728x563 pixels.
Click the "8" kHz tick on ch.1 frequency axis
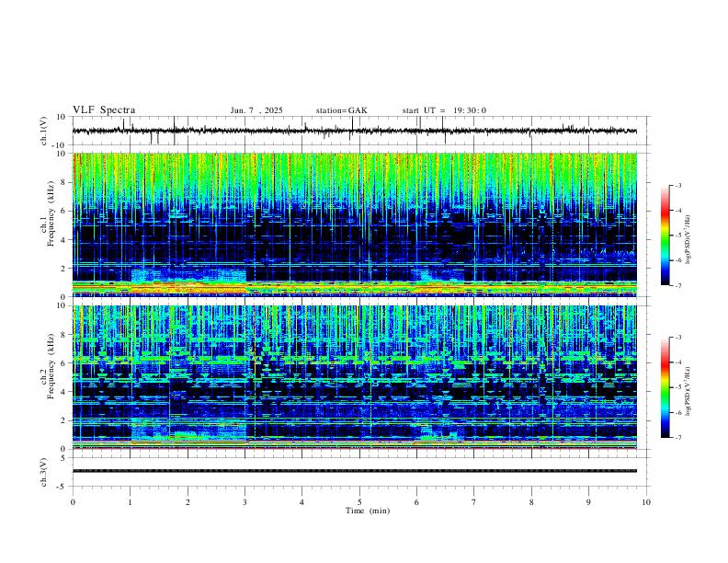tap(63, 182)
